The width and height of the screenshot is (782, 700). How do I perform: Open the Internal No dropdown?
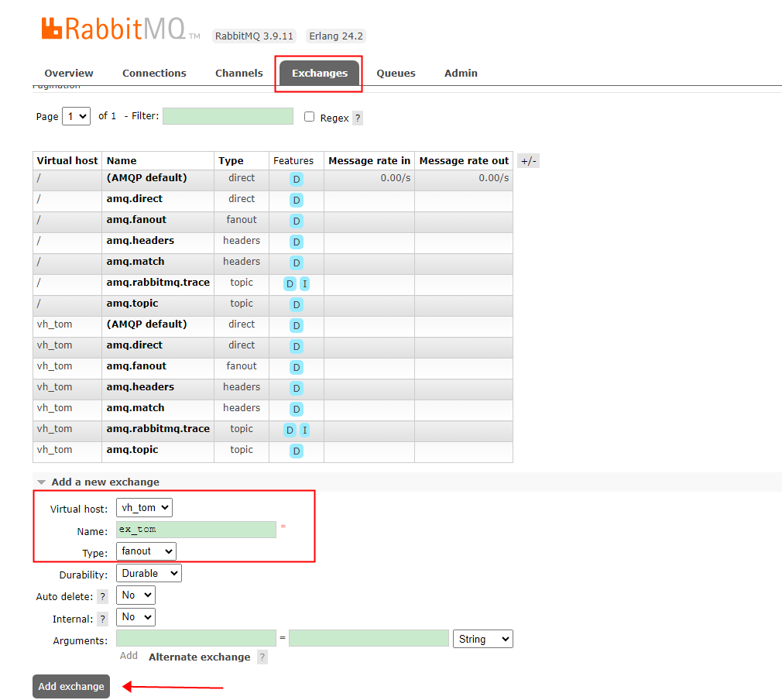135,617
